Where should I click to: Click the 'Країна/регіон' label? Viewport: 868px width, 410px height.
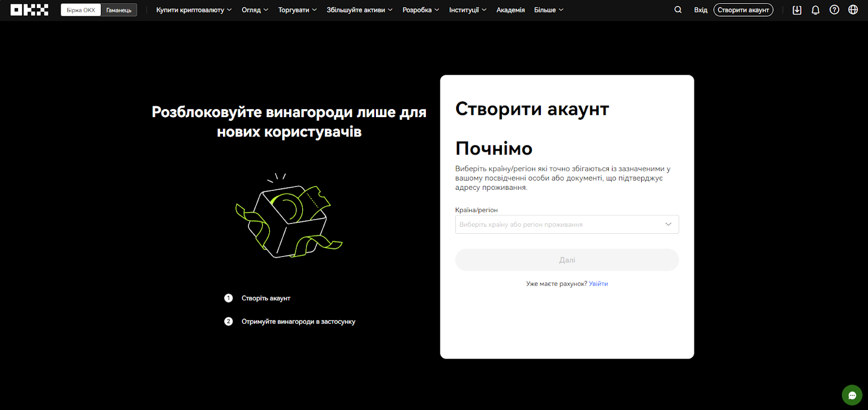click(x=476, y=210)
